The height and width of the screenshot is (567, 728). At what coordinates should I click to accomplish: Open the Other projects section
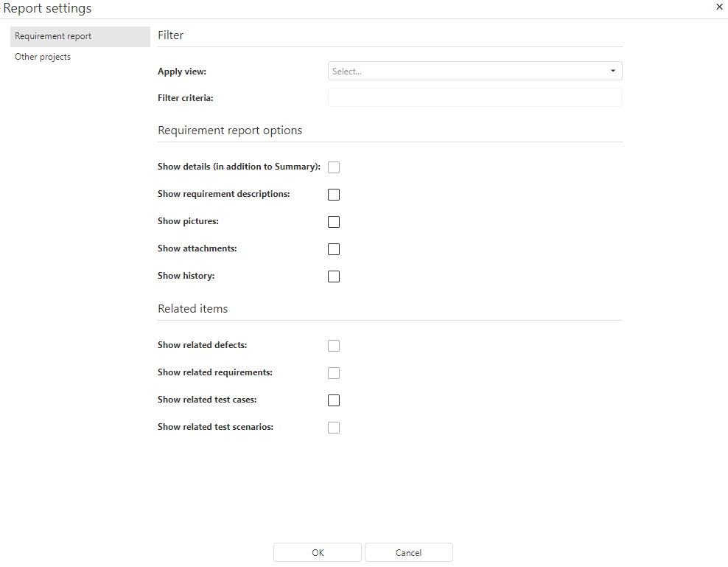tap(43, 57)
